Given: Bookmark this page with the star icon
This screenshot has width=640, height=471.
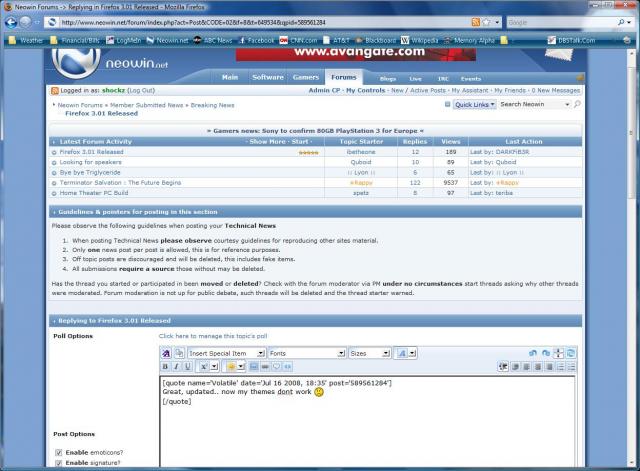Looking at the screenshot, I should tap(486, 22).
